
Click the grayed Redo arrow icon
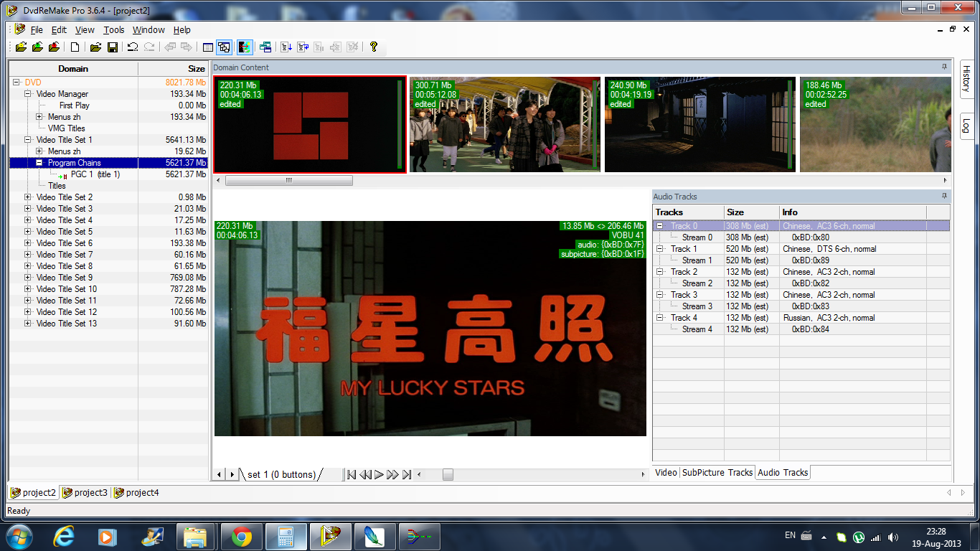[x=149, y=47]
